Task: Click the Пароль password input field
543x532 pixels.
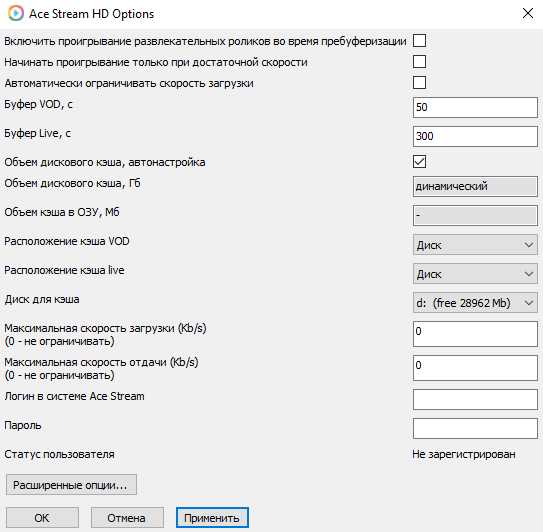Action: (475, 428)
